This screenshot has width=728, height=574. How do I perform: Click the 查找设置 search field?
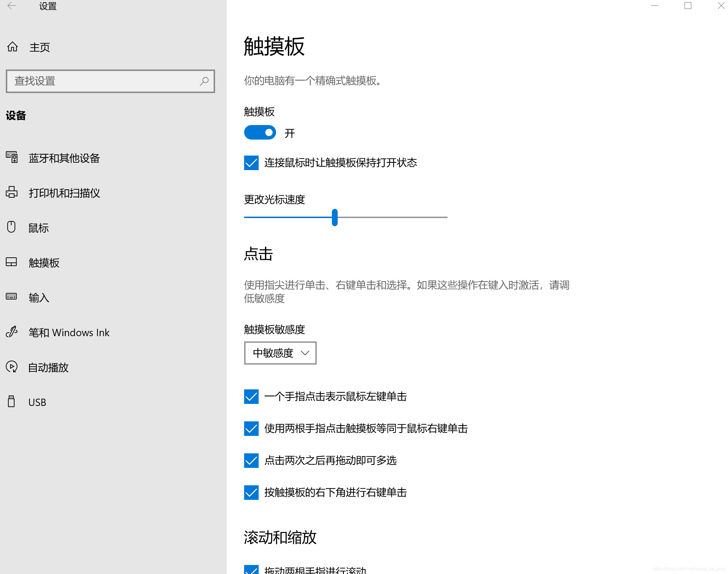pos(104,81)
